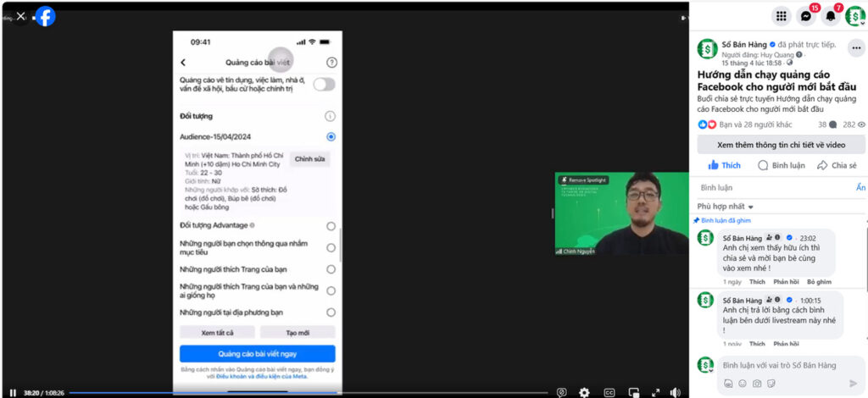The height and width of the screenshot is (398, 868).
Task: Open Messenger with 15 unread
Action: click(x=807, y=16)
